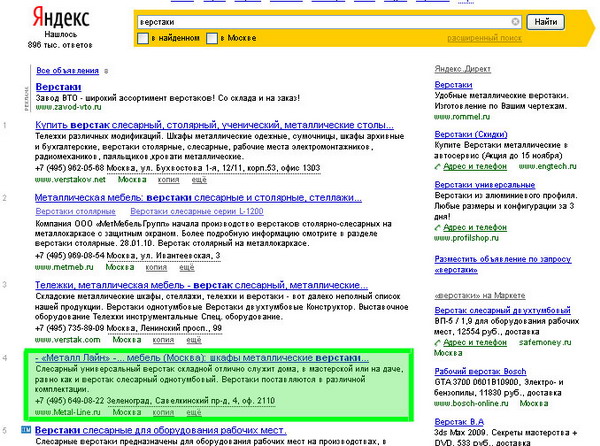Click address "Зеленоград, Савелкинский пр-д, 4"

pos(191,401)
